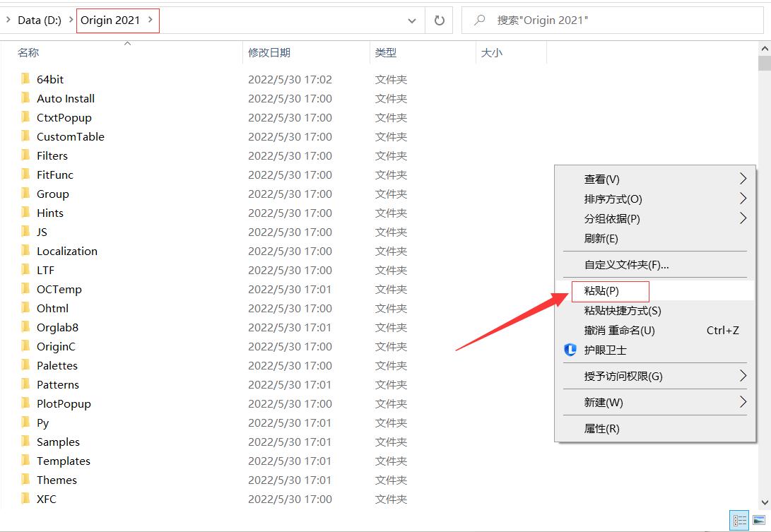Navigate to Data (D:) via the breadcrumb
The height and width of the screenshot is (532, 771).
tap(41, 20)
